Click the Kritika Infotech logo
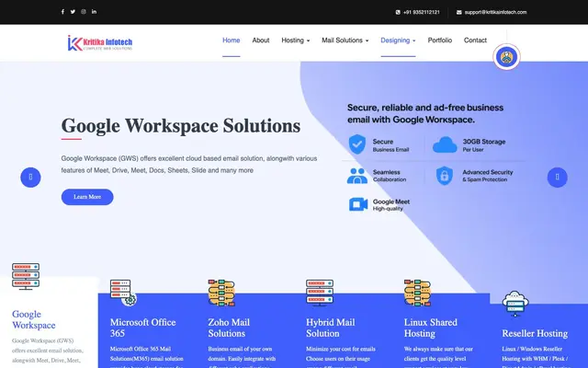The height and width of the screenshot is (368, 588). pyautogui.click(x=100, y=43)
